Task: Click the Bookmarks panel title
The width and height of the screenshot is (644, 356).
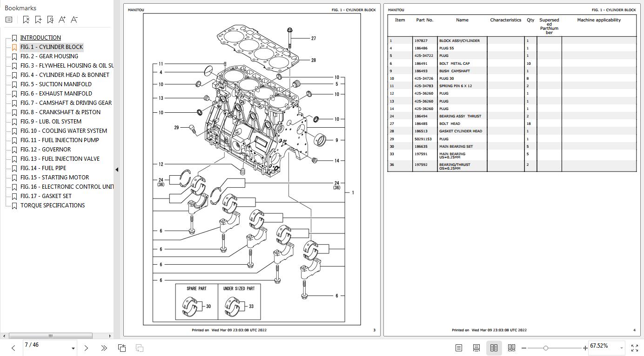Action: [20, 8]
